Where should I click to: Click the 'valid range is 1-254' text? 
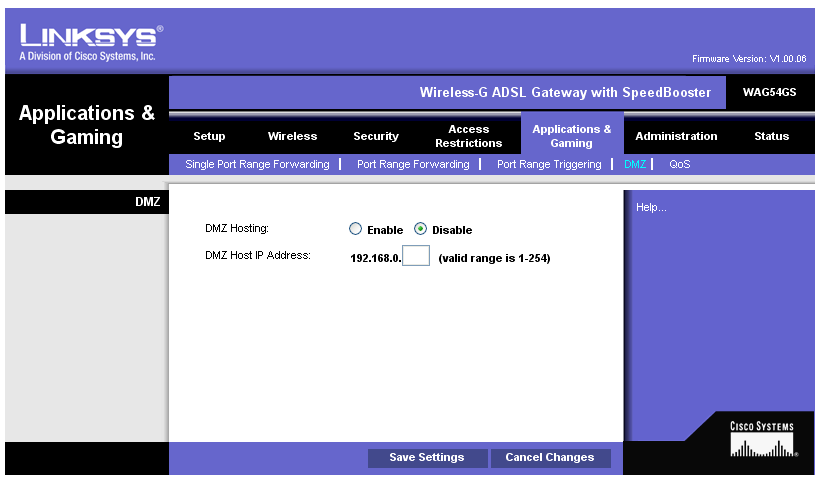[494, 258]
